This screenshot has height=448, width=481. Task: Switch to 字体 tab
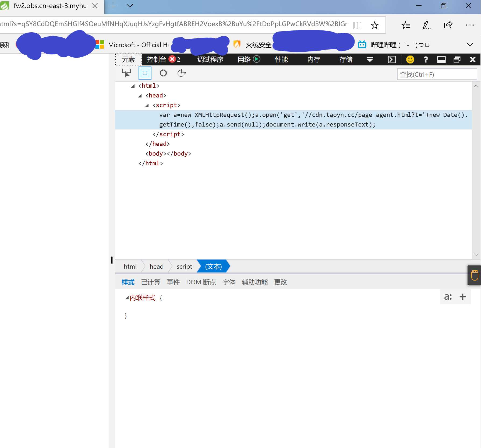coord(229,282)
